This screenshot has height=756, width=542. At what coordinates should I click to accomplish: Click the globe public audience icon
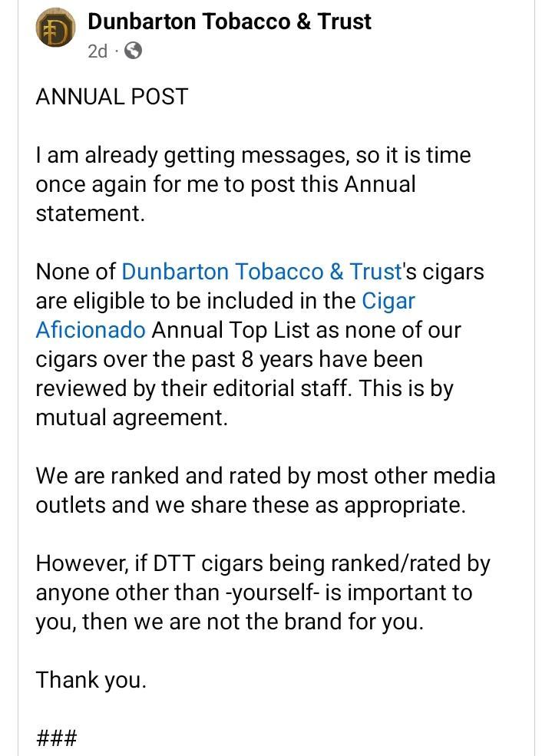point(134,50)
